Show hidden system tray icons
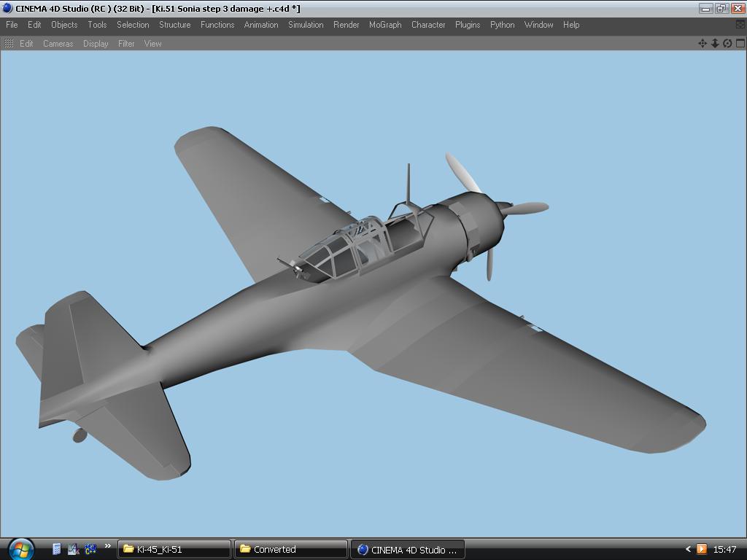Screen dimensions: 747x560 pyautogui.click(x=687, y=549)
